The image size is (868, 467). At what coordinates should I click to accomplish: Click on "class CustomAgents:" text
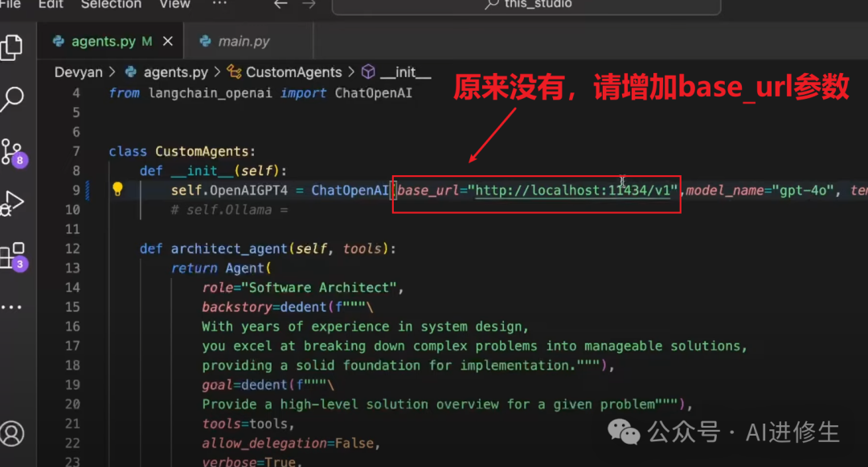click(x=182, y=151)
